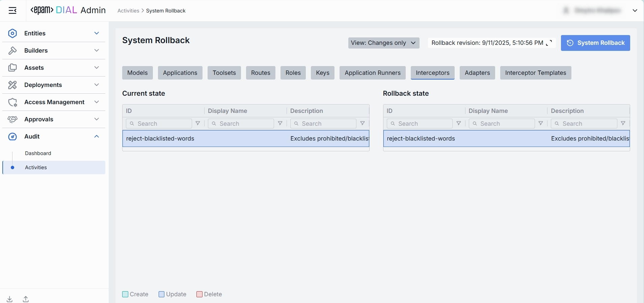The width and height of the screenshot is (644, 303).
Task: Expand the rollback revision picker icon
Action: coord(549,43)
